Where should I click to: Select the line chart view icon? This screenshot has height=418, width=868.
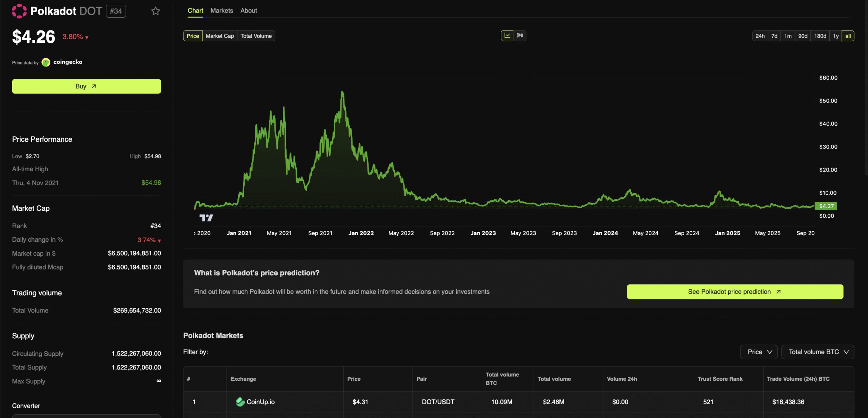pos(507,36)
